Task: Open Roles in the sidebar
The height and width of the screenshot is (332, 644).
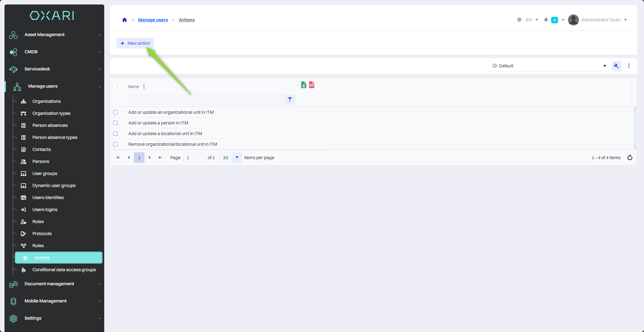Action: 38,222
